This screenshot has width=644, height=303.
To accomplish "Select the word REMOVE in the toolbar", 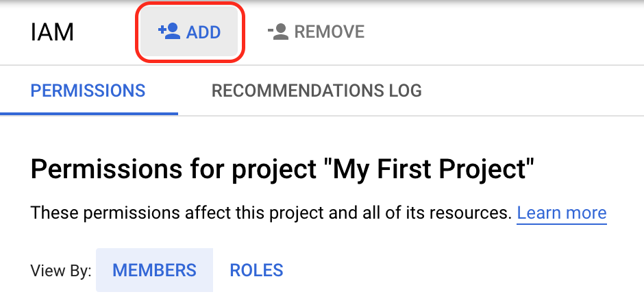I will (330, 32).
